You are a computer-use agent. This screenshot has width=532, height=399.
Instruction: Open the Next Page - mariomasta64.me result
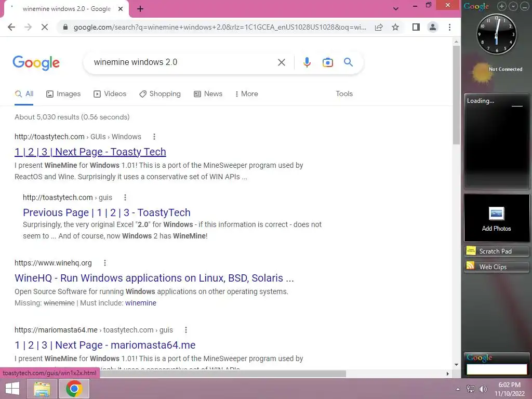(x=105, y=345)
